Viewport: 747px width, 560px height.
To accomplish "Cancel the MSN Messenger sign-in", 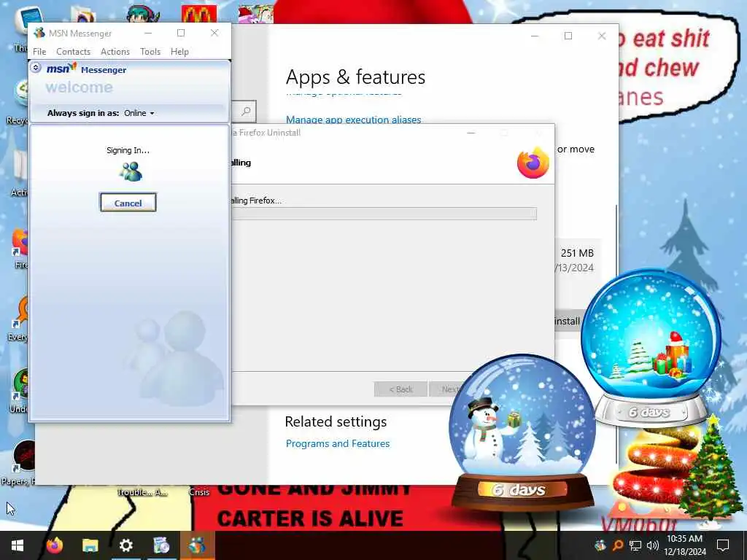I will click(128, 203).
